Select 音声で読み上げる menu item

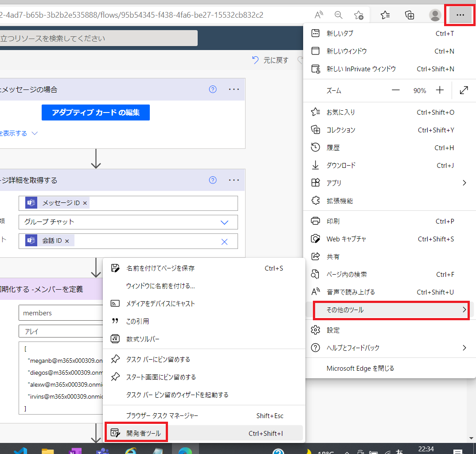[x=390, y=292]
